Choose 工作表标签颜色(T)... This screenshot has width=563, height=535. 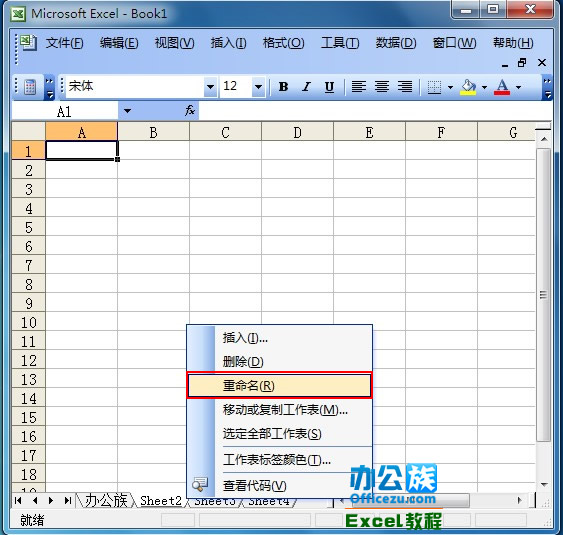(x=279, y=460)
